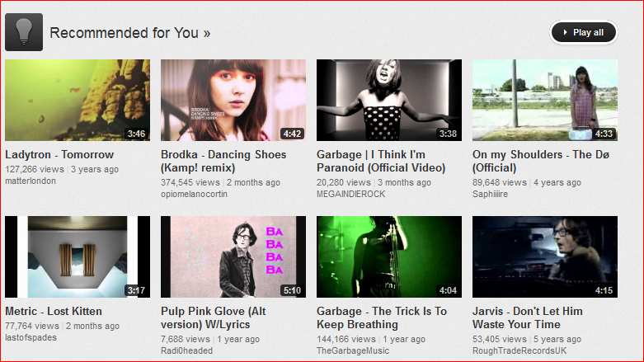Screen dimensions: 644x362
Task: Open the Garbage I Think I'm Paranoid thumbnail
Action: point(389,101)
